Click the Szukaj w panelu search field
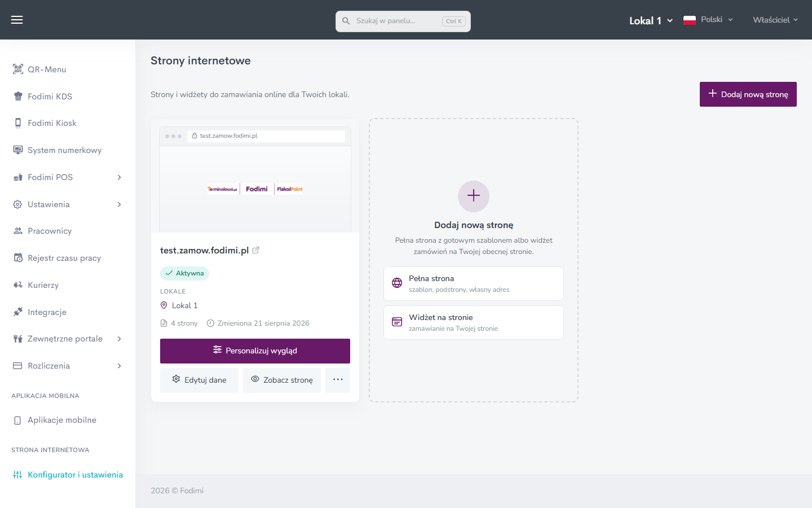This screenshot has height=508, width=812. point(403,21)
